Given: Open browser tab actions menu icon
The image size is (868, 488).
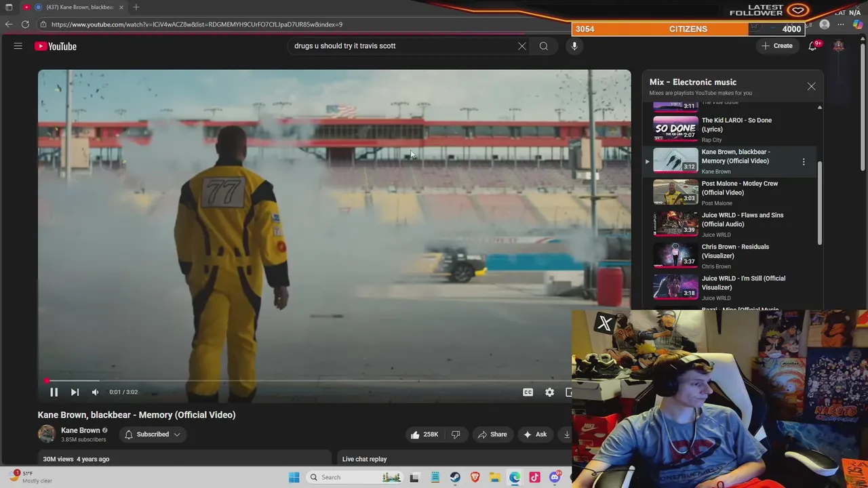Looking at the screenshot, I should (x=9, y=7).
